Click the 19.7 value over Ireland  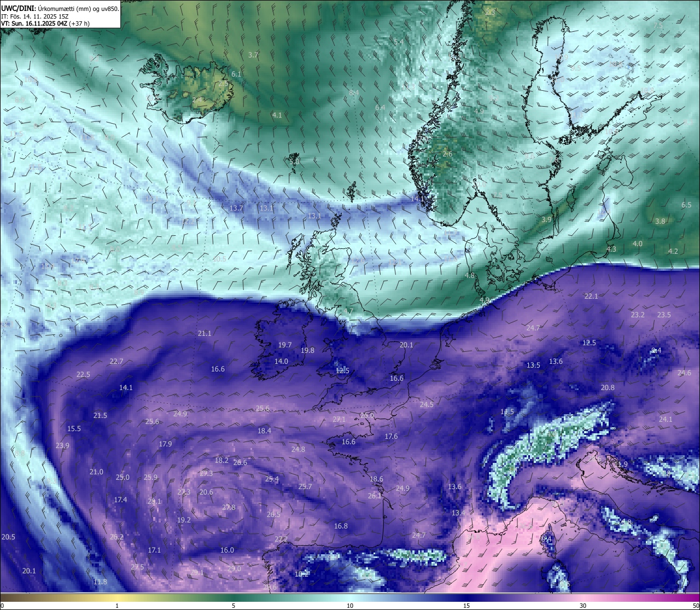pos(285,345)
